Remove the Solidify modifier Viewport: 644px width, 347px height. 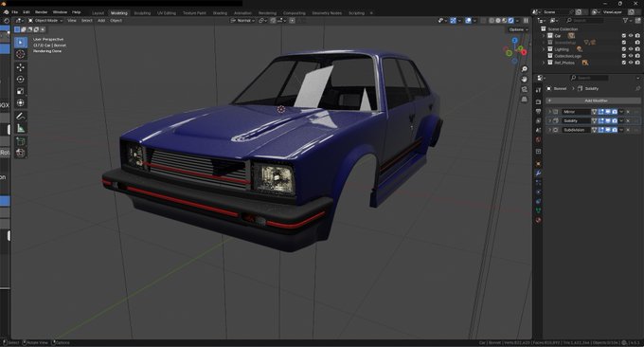tap(628, 120)
